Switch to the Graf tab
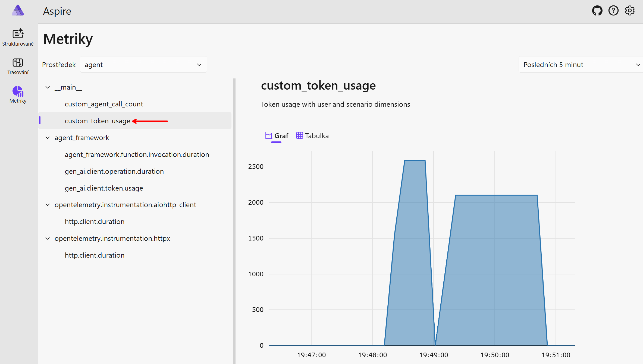This screenshot has width=643, height=364. click(277, 136)
